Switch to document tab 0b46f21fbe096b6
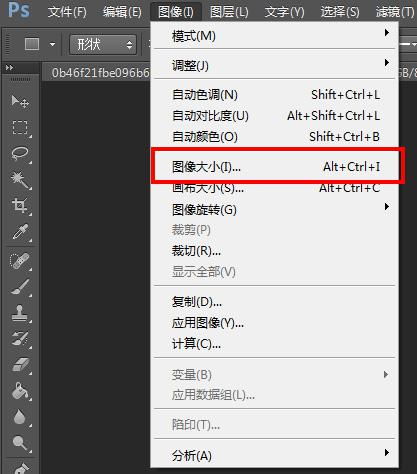Viewport: 417px width, 474px height. tap(100, 73)
